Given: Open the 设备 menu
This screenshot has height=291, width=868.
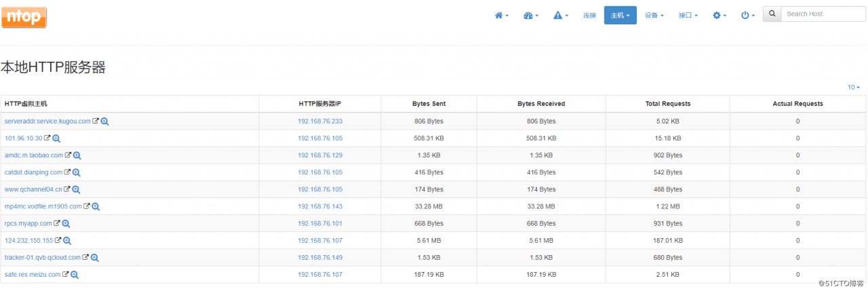Looking at the screenshot, I should (x=654, y=15).
